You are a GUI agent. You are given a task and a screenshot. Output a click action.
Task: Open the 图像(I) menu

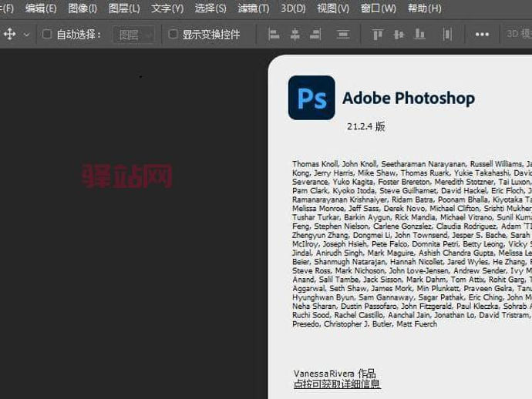[82, 8]
